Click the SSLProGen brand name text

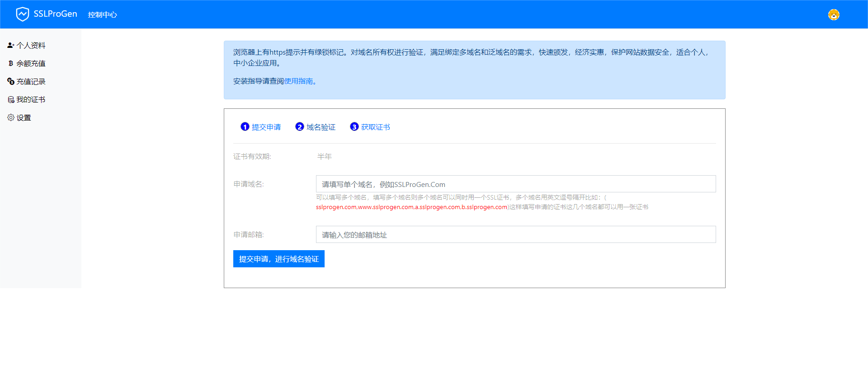click(x=55, y=14)
